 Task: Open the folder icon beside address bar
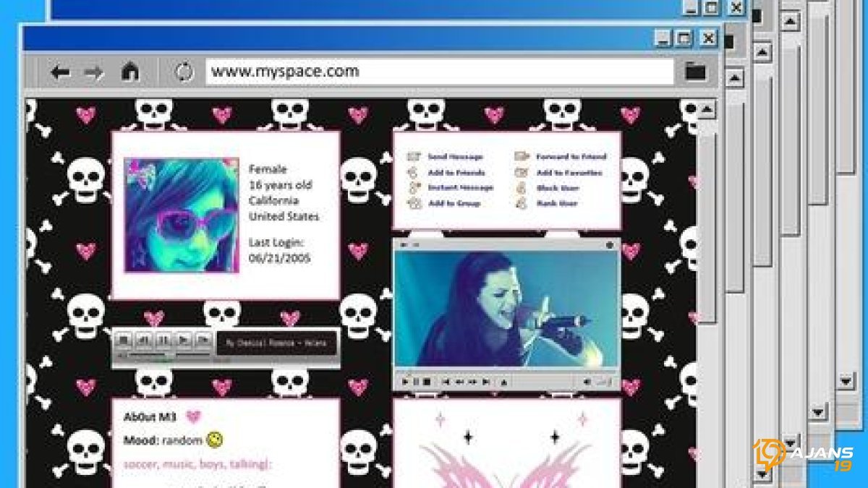pos(695,72)
